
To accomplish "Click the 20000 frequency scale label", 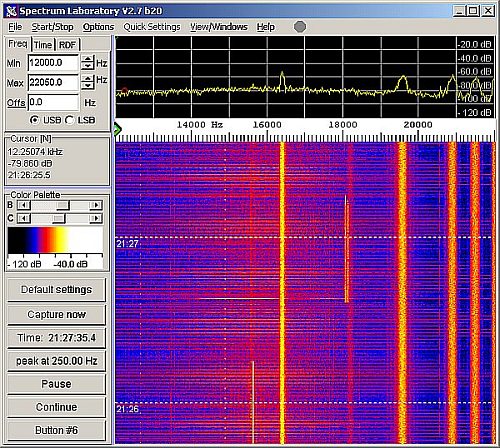I will tap(418, 125).
